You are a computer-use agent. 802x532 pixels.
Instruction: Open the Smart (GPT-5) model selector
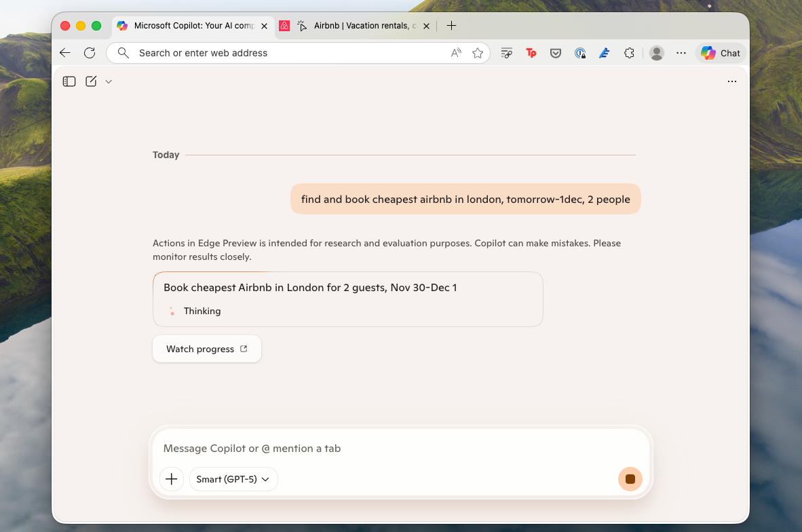(x=233, y=479)
